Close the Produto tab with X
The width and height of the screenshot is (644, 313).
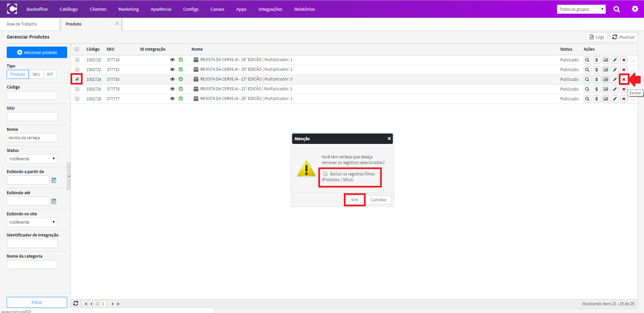[117, 23]
